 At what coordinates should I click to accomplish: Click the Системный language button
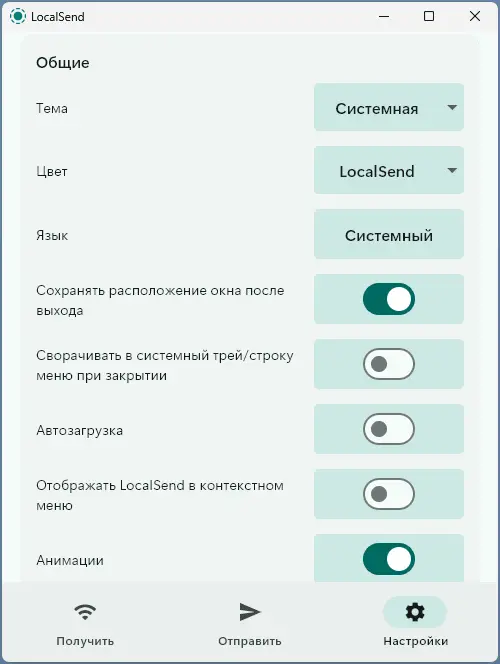[389, 234]
